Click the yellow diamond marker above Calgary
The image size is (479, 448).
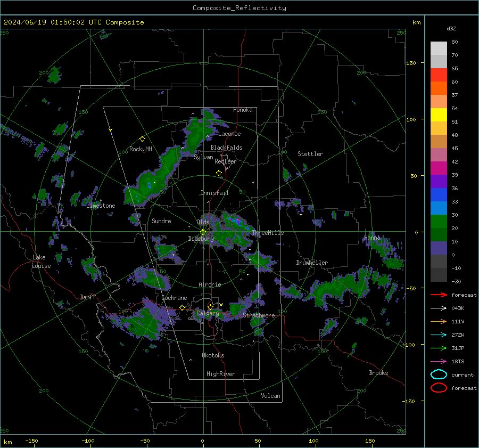pyautogui.click(x=210, y=307)
